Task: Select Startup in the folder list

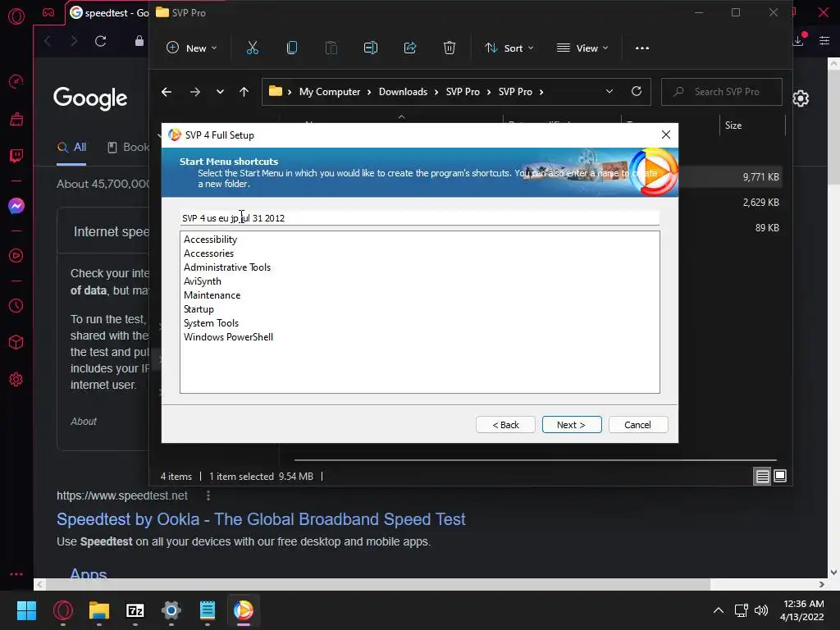Action: (x=199, y=309)
